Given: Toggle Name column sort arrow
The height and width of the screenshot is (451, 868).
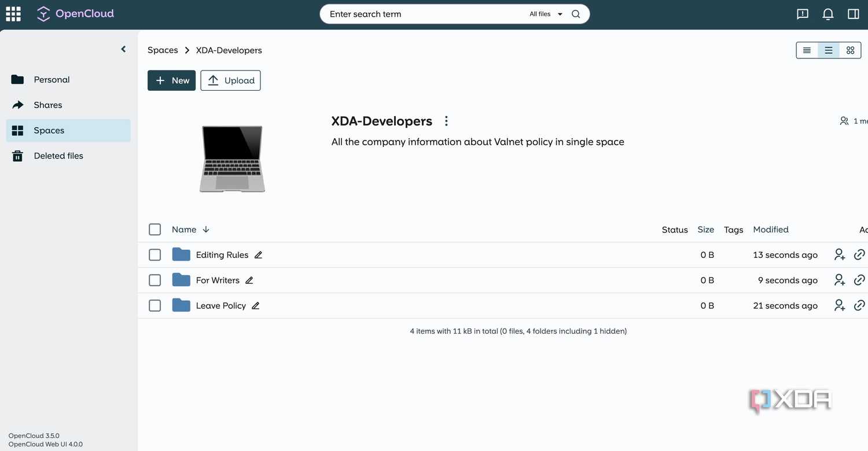Looking at the screenshot, I should coord(206,230).
